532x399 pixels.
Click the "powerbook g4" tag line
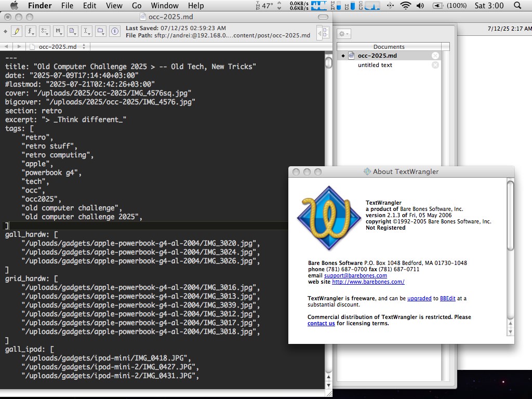pos(51,172)
